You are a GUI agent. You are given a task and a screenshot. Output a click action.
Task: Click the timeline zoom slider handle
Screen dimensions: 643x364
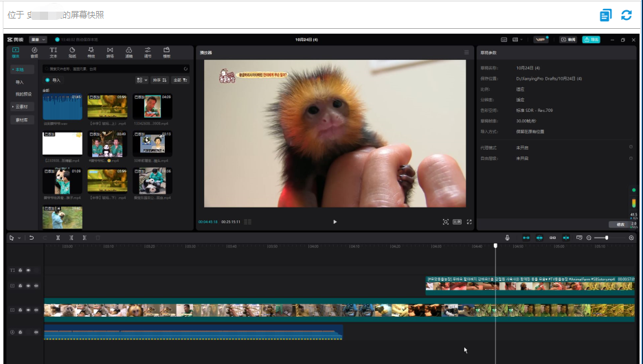606,238
